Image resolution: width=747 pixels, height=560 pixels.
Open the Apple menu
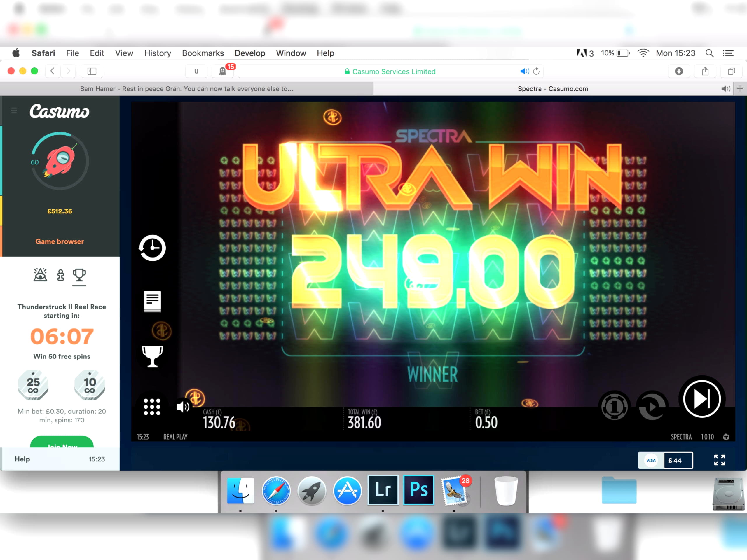click(x=16, y=53)
